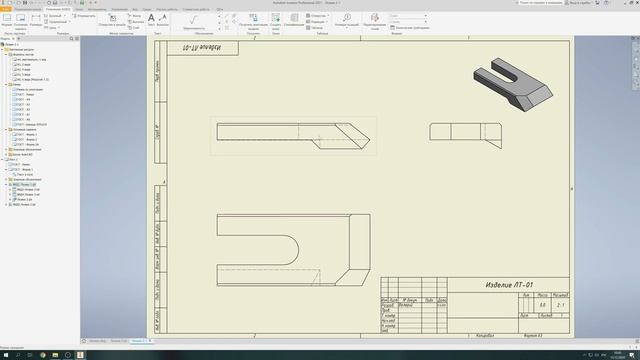The width and height of the screenshot is (640, 360).
Task: Select the Рамки folder in the browser
Action: (x=15, y=84)
